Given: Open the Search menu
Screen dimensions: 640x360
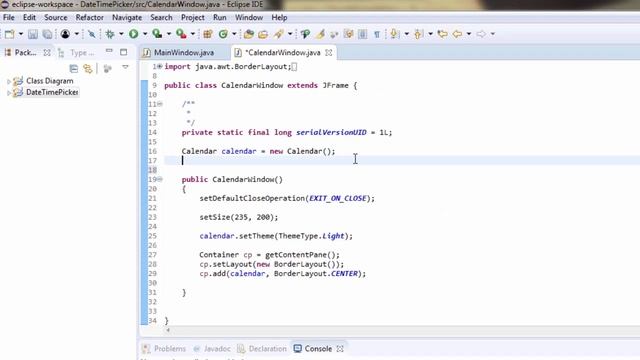Looking at the screenshot, I should (161, 18).
